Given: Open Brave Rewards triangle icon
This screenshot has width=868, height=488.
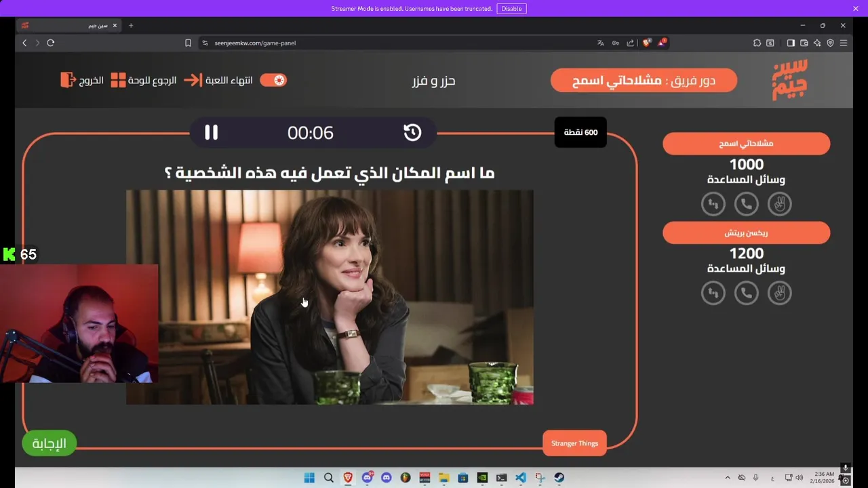Looking at the screenshot, I should [661, 43].
